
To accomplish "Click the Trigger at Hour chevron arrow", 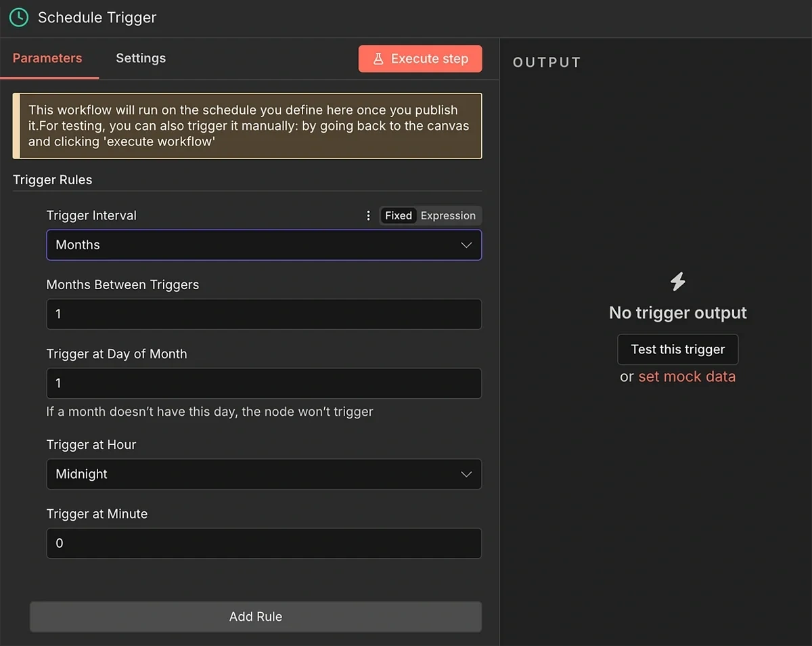I will point(466,474).
